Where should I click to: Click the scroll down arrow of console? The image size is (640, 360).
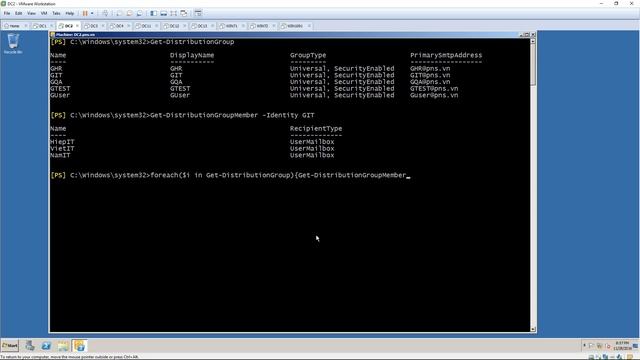[x=533, y=329]
